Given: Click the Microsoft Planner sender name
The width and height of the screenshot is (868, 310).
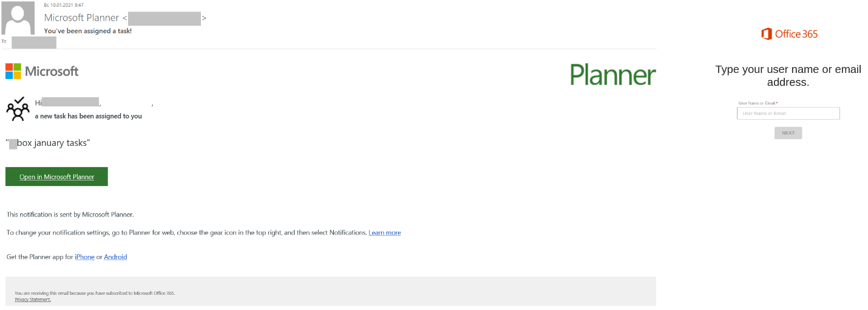Looking at the screenshot, I should (x=81, y=18).
